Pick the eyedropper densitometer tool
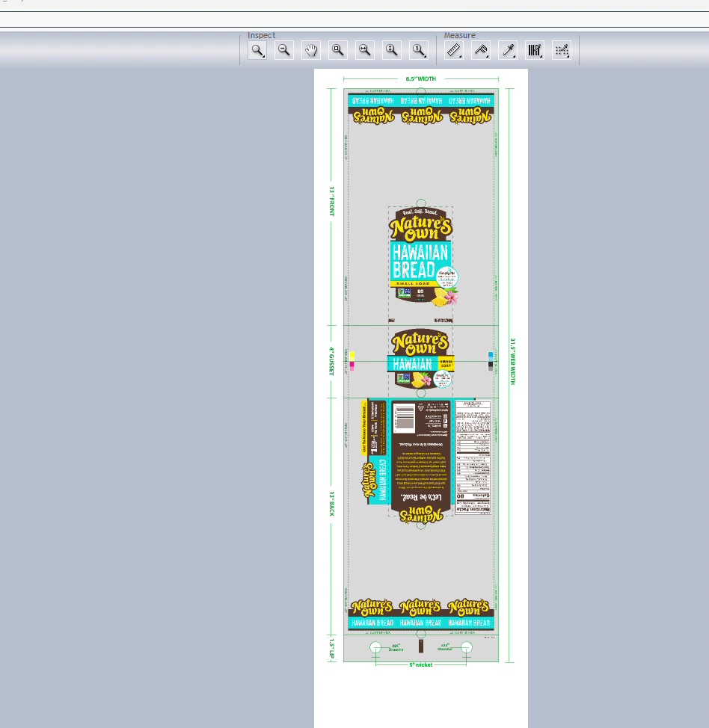 (x=507, y=50)
